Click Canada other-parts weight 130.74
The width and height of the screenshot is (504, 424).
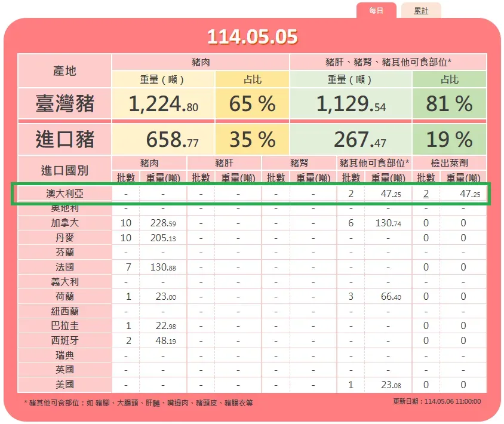388,223
